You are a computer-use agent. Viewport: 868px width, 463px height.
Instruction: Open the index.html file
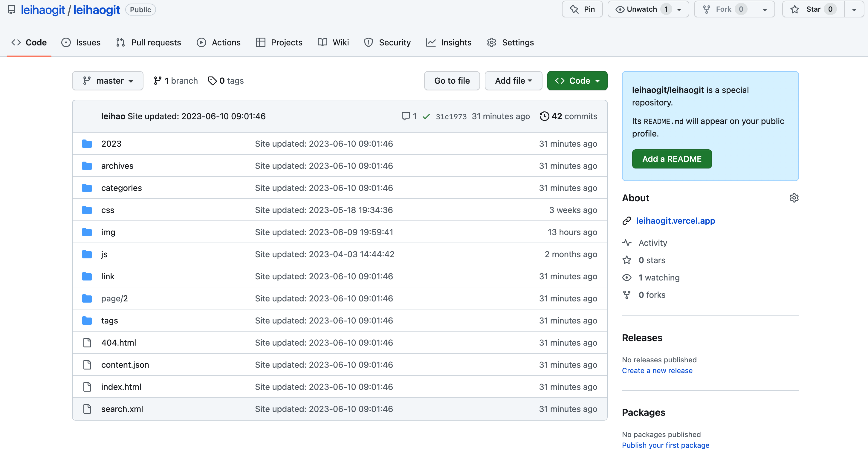[x=121, y=387]
